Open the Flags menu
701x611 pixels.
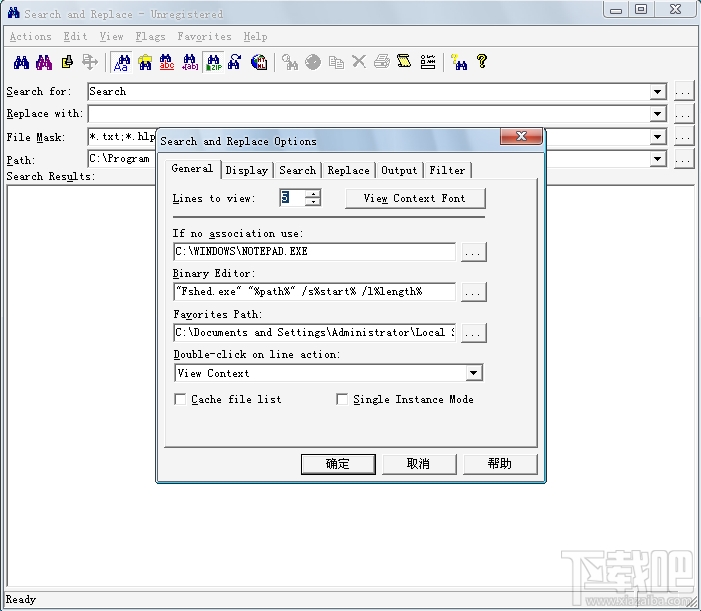click(151, 37)
